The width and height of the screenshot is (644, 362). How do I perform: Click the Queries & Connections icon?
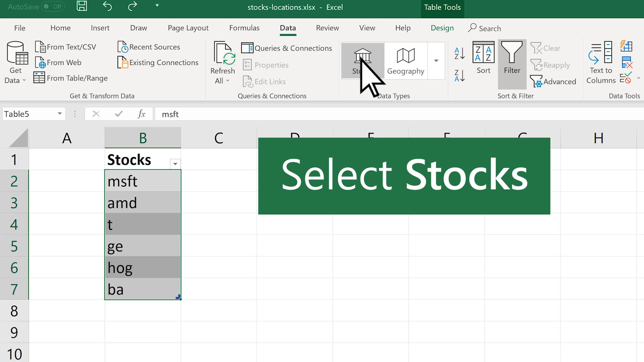(247, 48)
